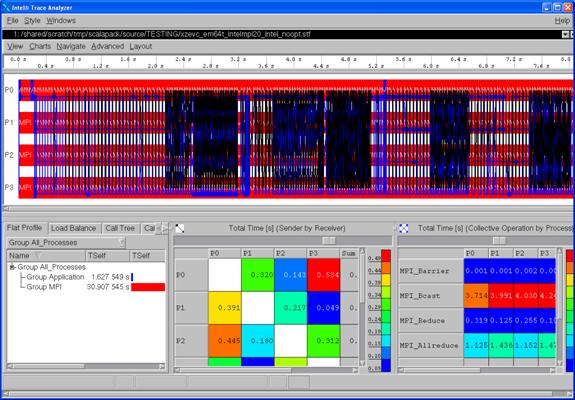Click the P2 to P0 cell 0.445
This screenshot has width=575, height=400.
pos(224,341)
